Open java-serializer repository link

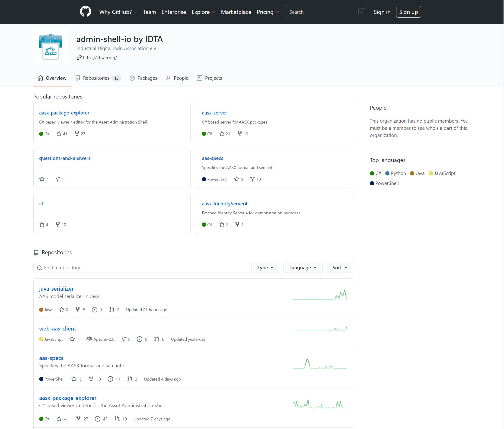point(56,289)
